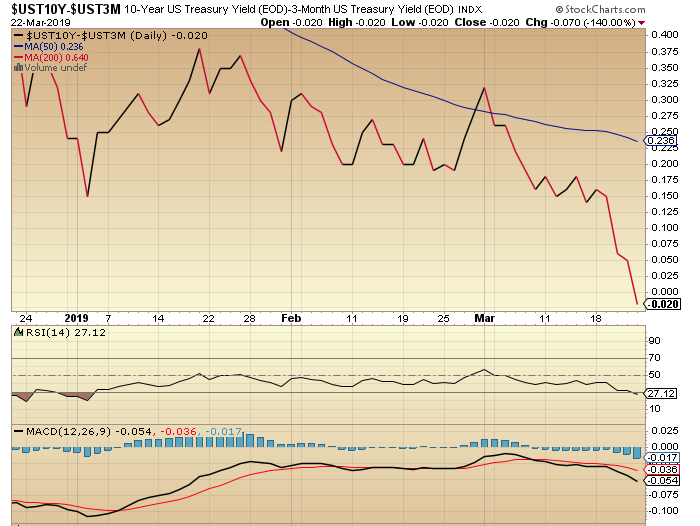
Task: Click the 18 date label on the axis
Action: (x=596, y=319)
